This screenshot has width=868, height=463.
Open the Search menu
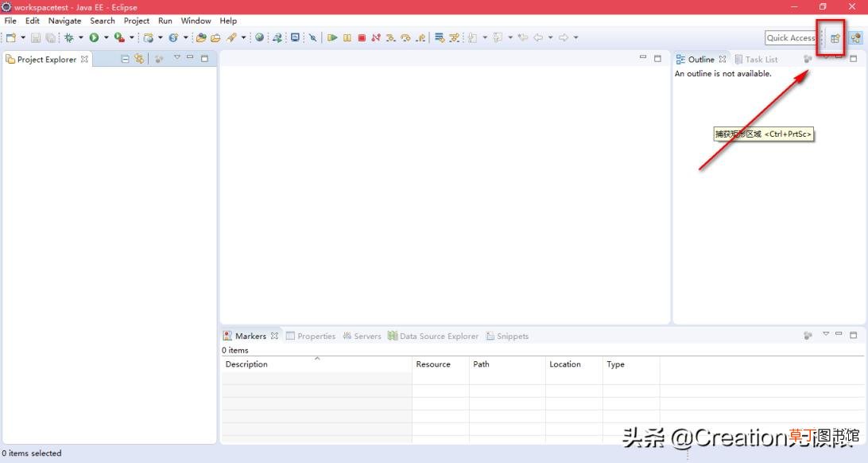point(103,21)
